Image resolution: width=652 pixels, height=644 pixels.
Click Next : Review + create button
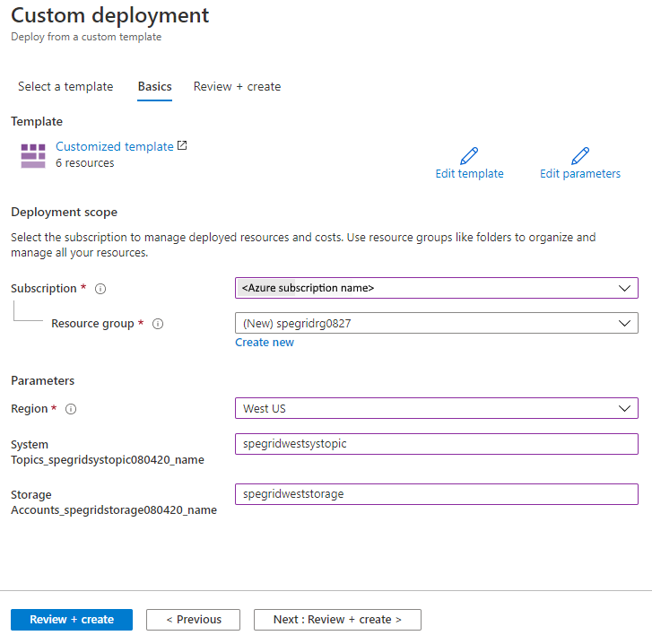[x=337, y=620]
